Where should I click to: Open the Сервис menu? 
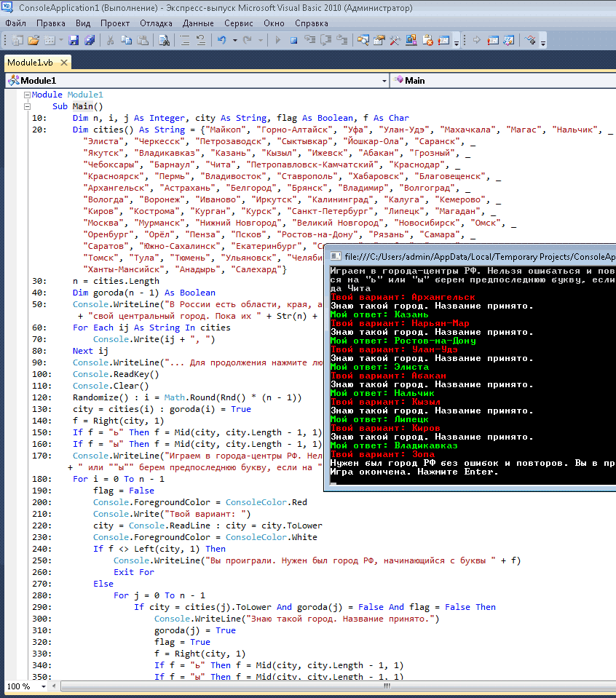pyautogui.click(x=239, y=23)
